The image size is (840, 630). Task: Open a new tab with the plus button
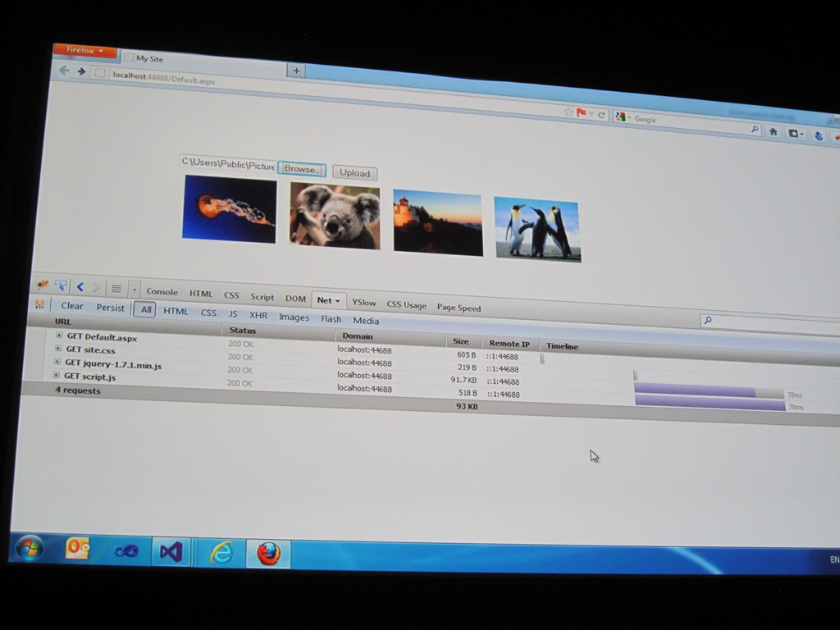click(296, 71)
